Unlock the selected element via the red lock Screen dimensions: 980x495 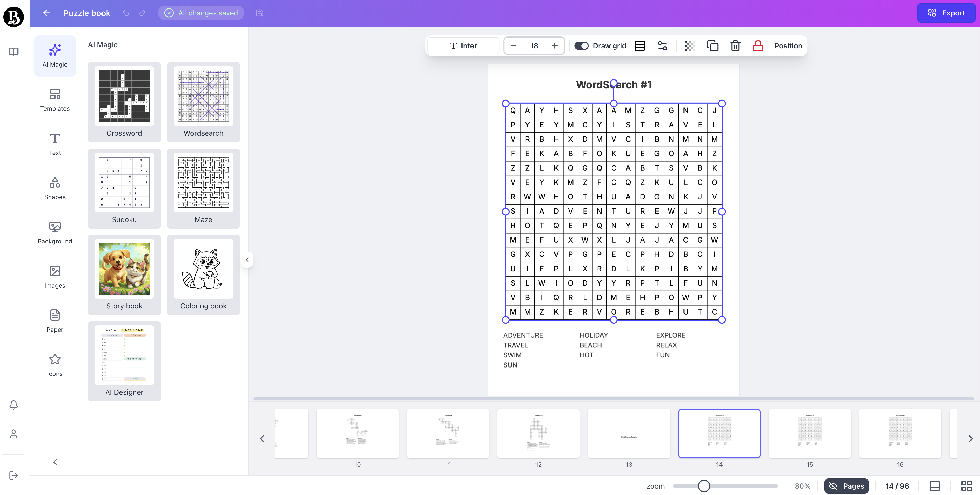[757, 46]
